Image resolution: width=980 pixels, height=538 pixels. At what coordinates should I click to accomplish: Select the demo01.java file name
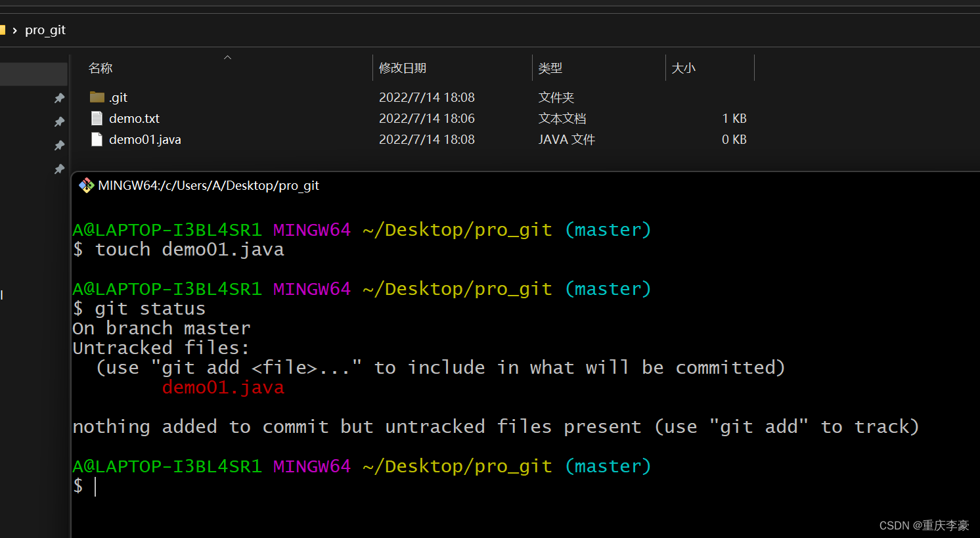pos(145,139)
